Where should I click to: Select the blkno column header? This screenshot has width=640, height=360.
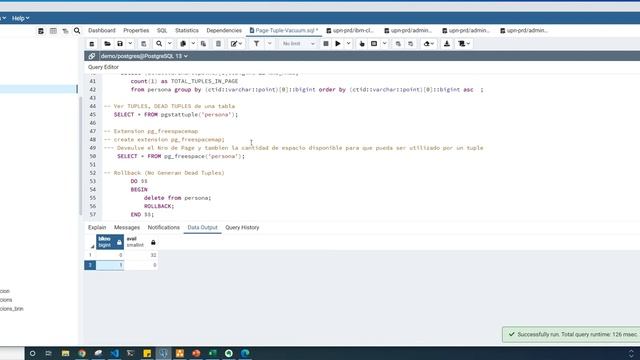110,242
